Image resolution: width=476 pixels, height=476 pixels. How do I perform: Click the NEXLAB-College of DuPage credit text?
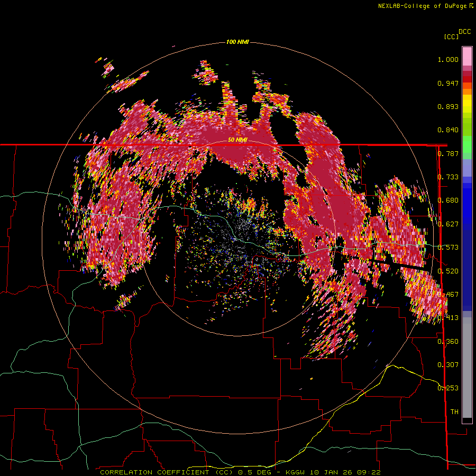[x=423, y=6]
